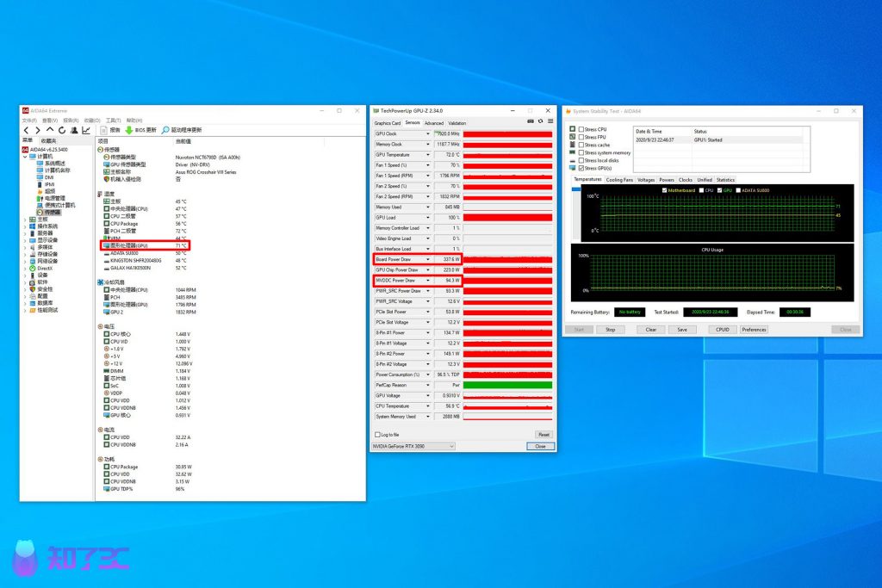Open the NVIDIA GeForce RTX 3090 dropdown
Screen dimensions: 882x588
[413, 446]
